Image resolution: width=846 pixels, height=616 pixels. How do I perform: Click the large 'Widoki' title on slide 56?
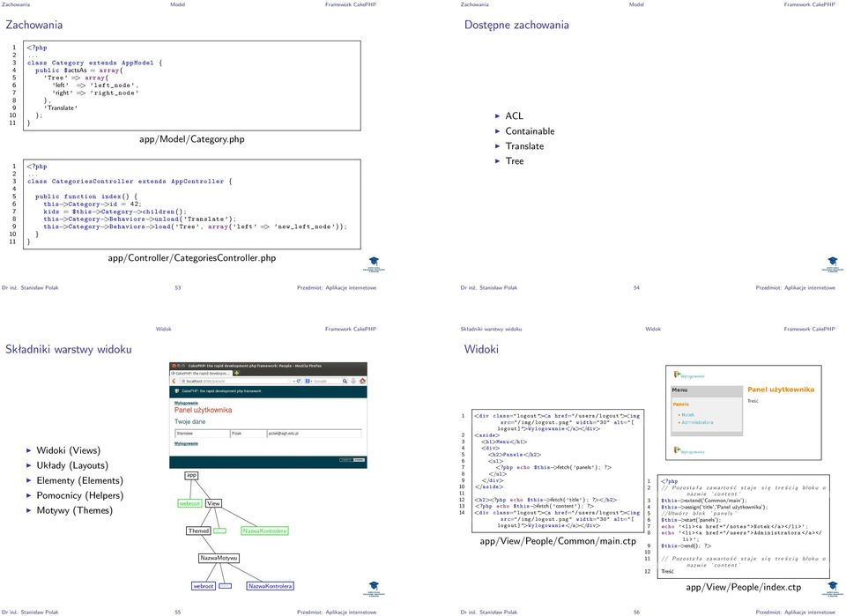point(481,349)
